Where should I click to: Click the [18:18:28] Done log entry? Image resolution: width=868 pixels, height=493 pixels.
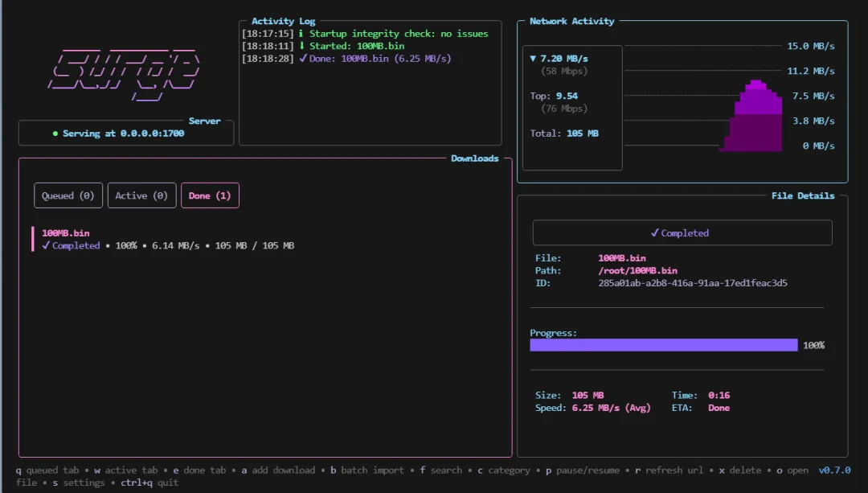click(346, 58)
